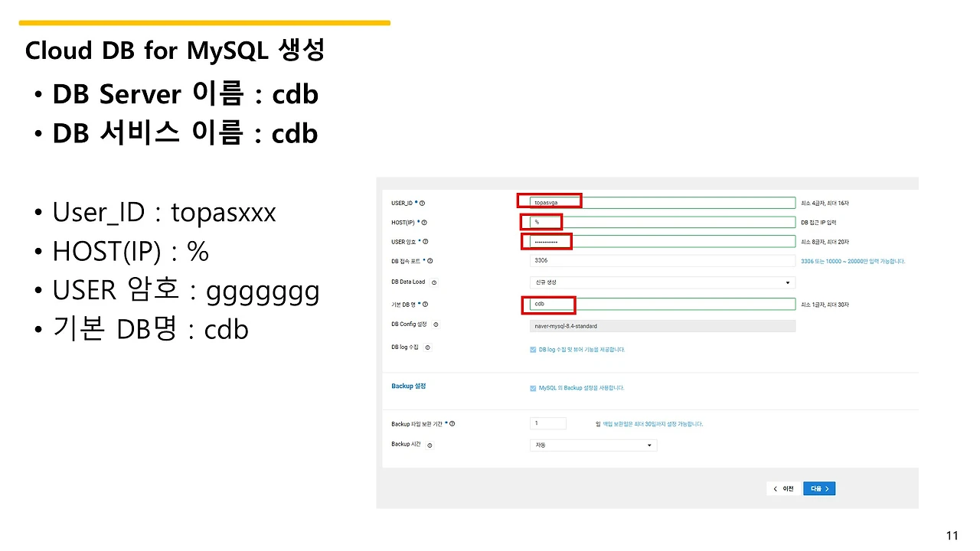This screenshot has width=980, height=551.
Task: Click the USER_ID help icon
Action: 423,204
